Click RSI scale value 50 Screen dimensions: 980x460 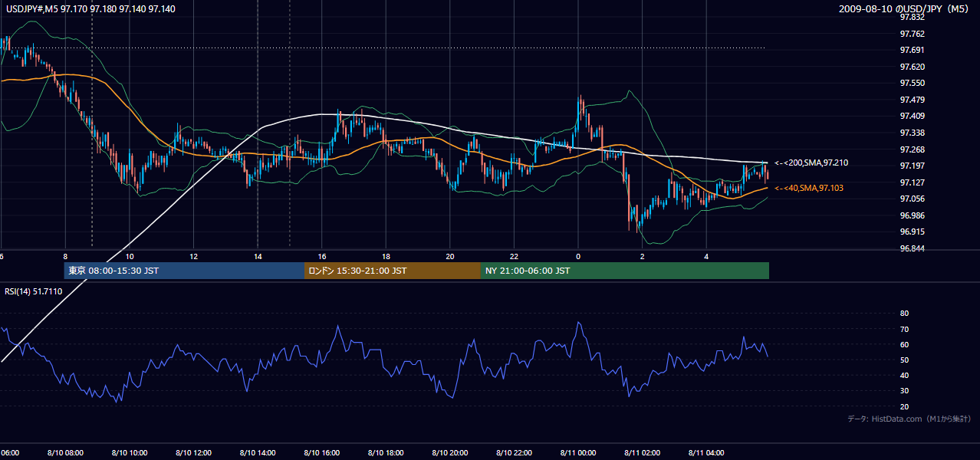(x=905, y=360)
